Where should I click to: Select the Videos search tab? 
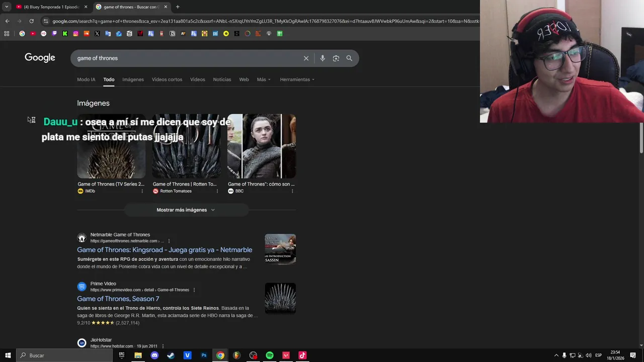pyautogui.click(x=197, y=79)
